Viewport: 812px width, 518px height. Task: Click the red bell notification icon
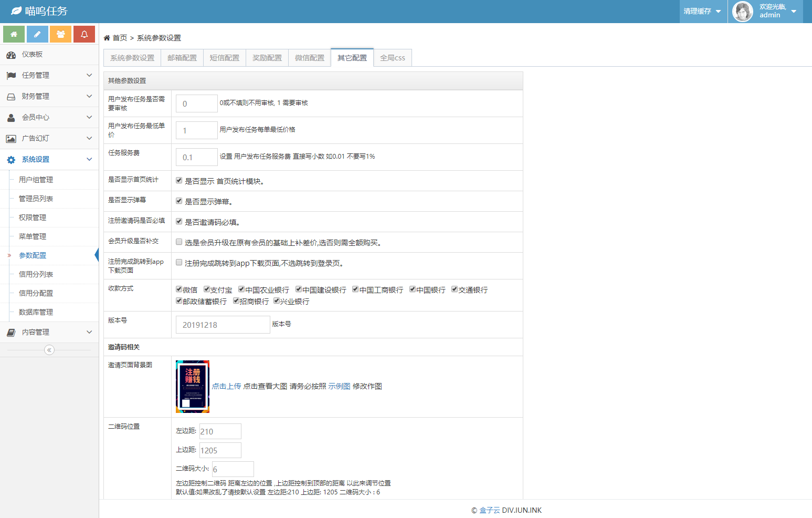click(84, 34)
